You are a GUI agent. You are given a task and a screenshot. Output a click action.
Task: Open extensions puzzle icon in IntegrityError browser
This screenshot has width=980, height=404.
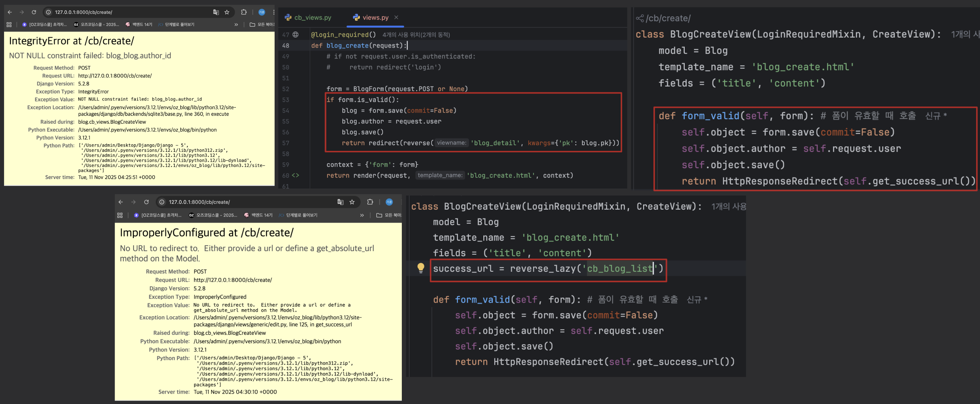click(x=244, y=12)
